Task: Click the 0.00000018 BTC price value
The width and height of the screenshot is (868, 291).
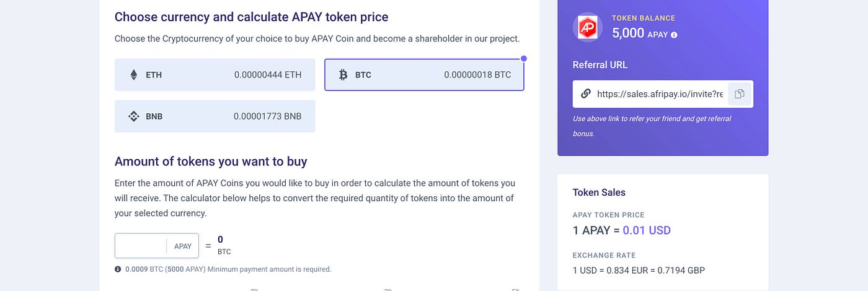Action: [477, 75]
